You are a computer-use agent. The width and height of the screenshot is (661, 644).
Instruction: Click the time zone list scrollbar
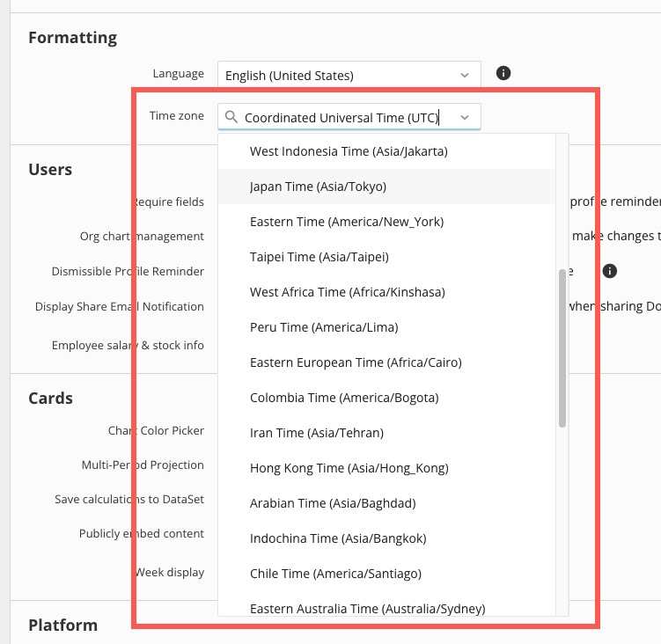click(562, 348)
